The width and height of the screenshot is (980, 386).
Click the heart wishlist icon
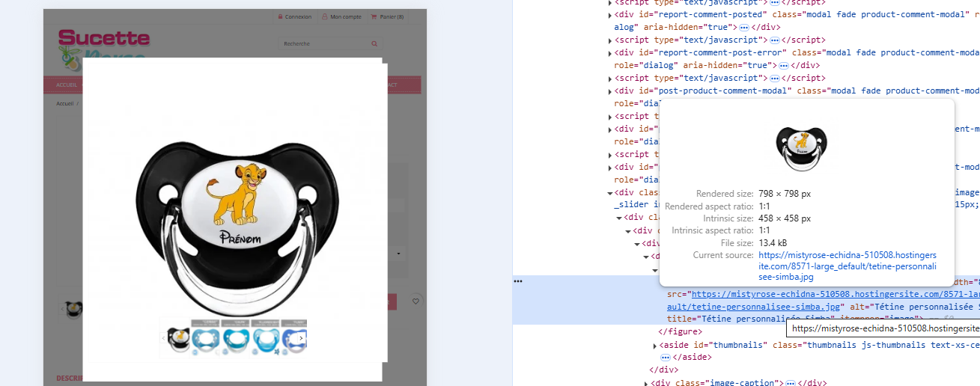[416, 301]
